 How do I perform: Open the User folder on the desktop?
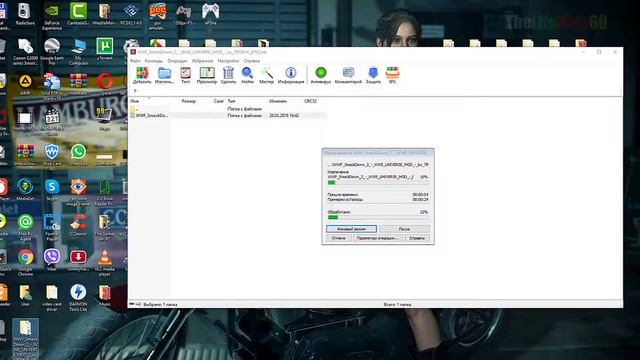coord(25,295)
